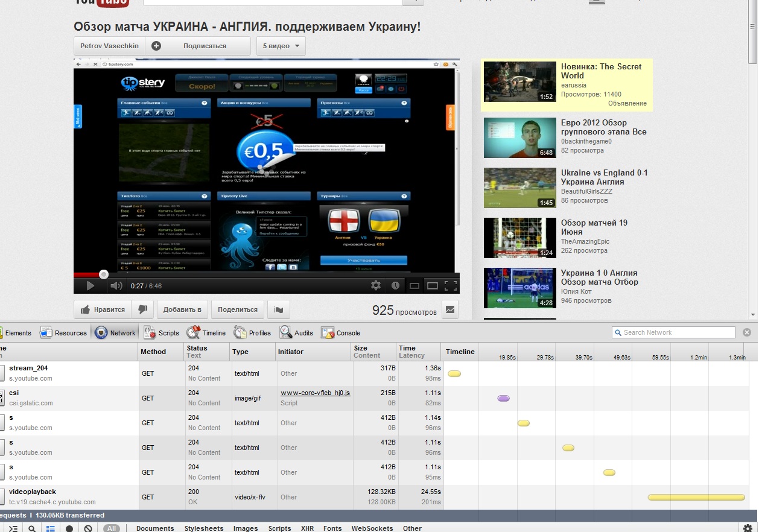Open DevTools settings gear
Screen dimensions: 759x532
coord(747,528)
